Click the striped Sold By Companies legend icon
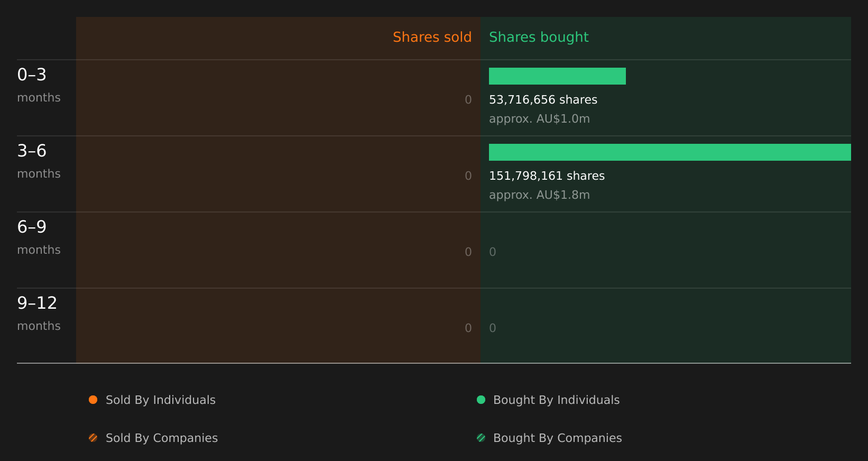 pyautogui.click(x=93, y=438)
